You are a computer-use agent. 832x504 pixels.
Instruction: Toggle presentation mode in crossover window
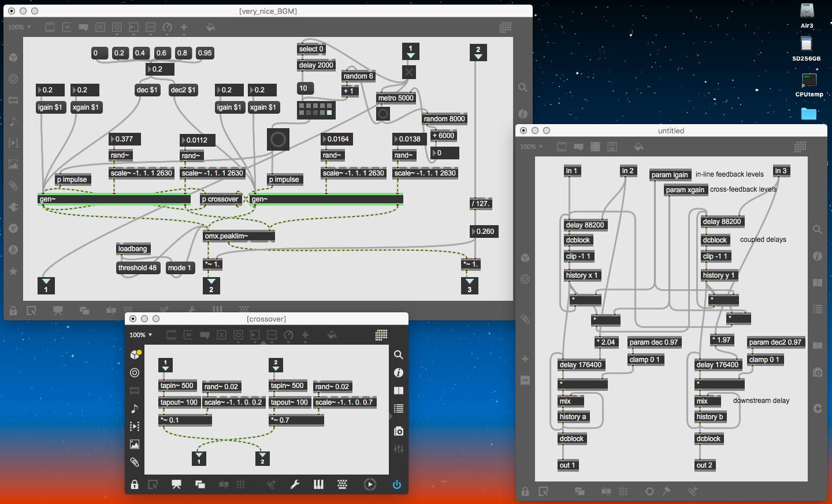coord(176,484)
